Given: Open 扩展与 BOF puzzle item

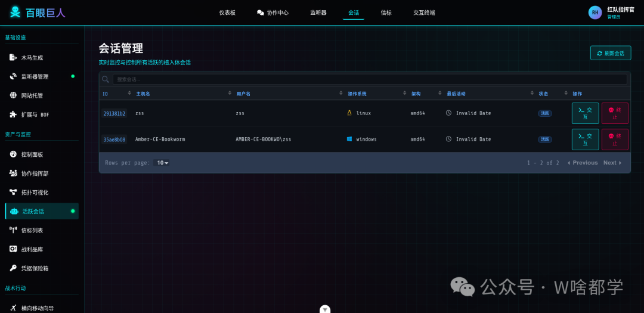Looking at the screenshot, I should 42,114.
